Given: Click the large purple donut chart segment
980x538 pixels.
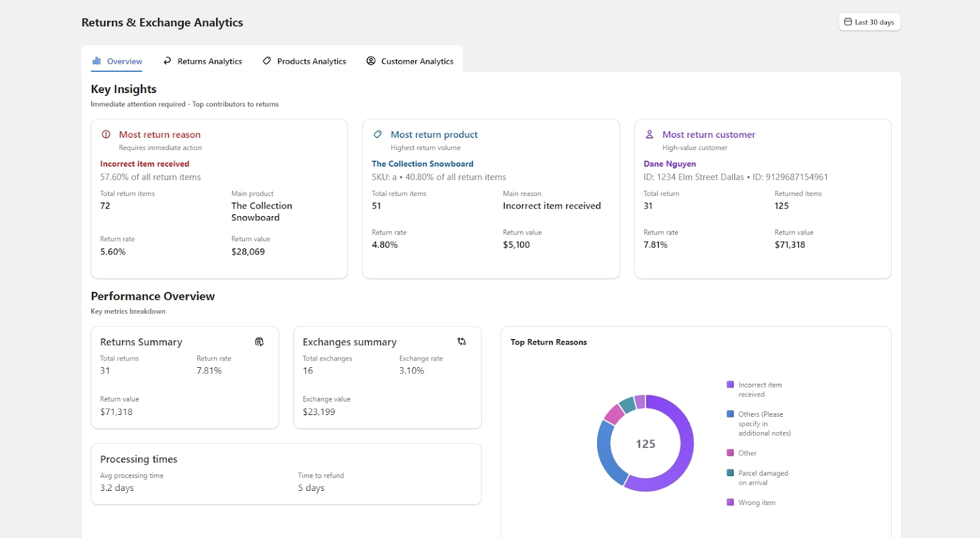Looking at the screenshot, I should (687, 450).
